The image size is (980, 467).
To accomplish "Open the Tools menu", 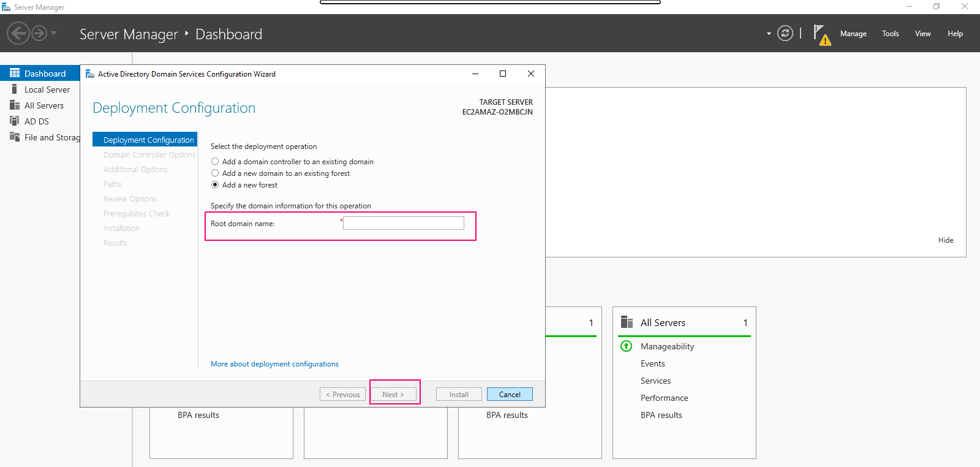I will pyautogui.click(x=891, y=34).
